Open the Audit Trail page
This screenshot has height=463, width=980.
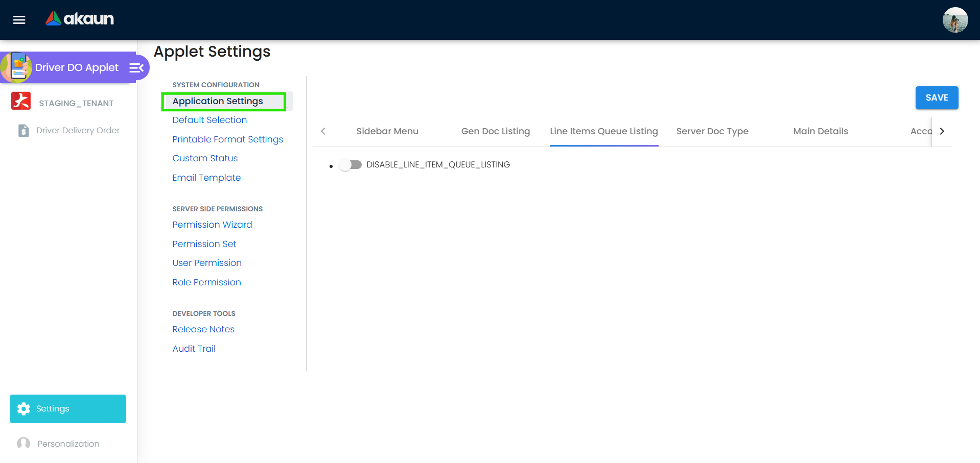194,348
